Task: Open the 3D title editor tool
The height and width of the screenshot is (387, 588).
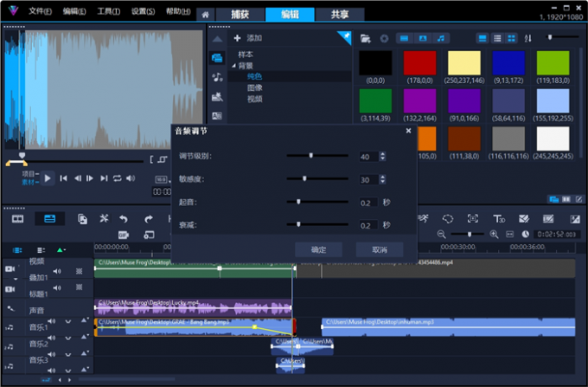Action: [x=498, y=219]
